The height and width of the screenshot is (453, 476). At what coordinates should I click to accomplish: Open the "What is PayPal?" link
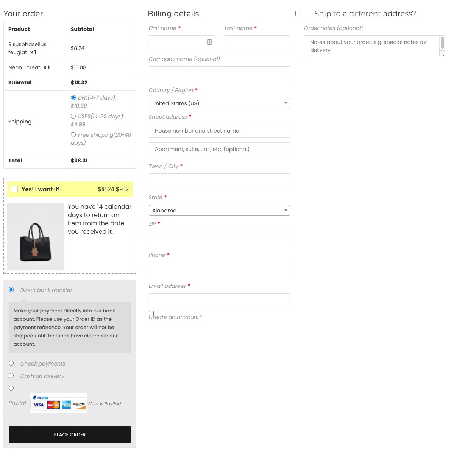click(105, 404)
